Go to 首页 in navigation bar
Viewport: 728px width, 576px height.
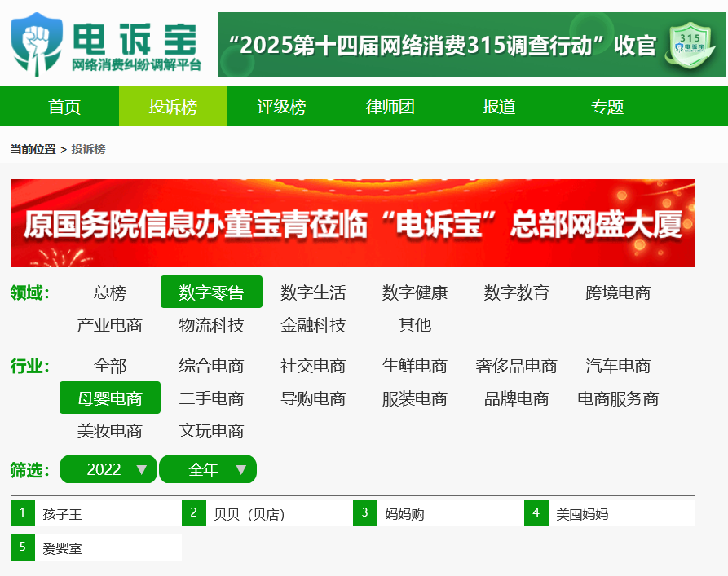coord(64,106)
